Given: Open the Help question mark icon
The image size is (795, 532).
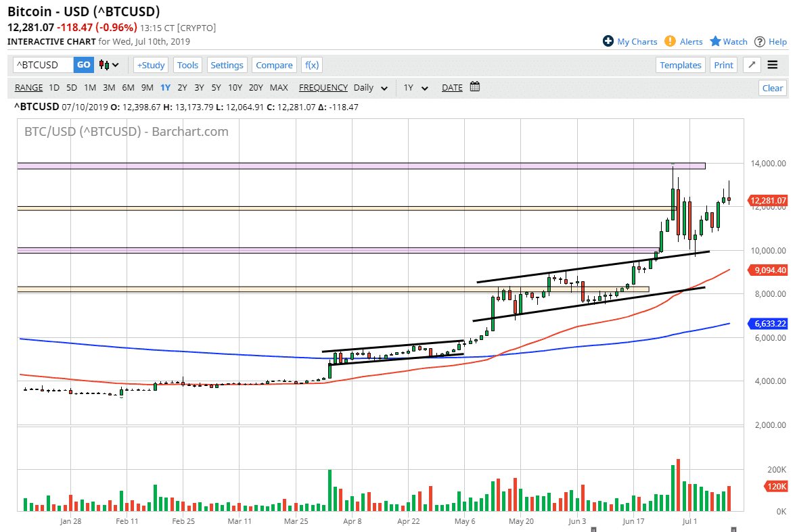Looking at the screenshot, I should tap(760, 41).
